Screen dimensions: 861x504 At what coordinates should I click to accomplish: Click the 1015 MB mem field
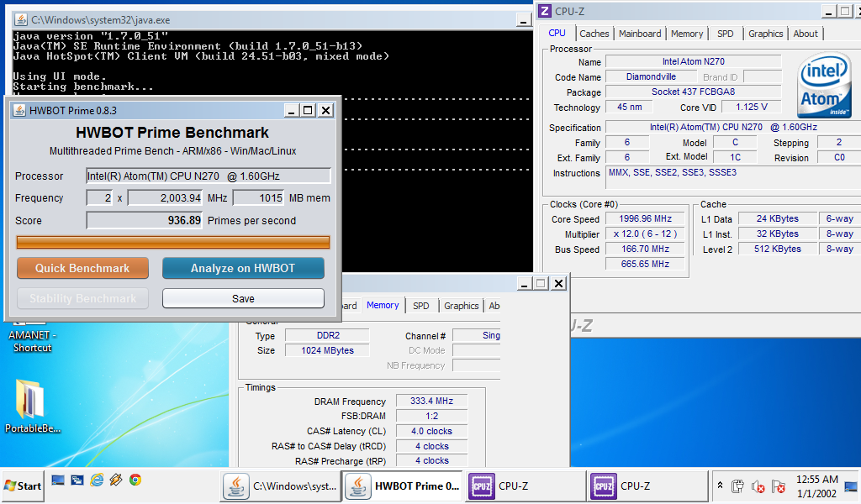point(259,198)
